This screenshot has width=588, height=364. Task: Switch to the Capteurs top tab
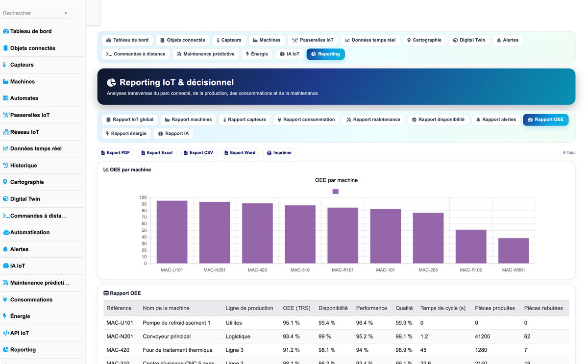click(x=229, y=40)
